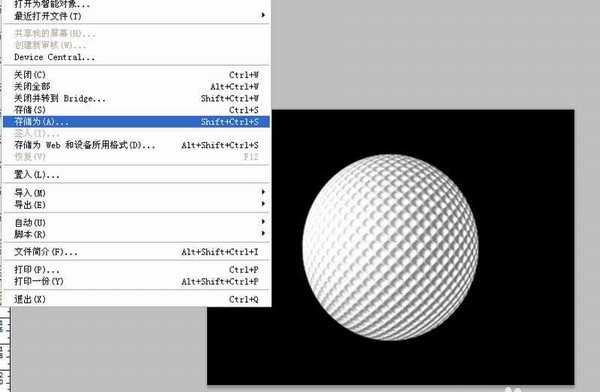The width and height of the screenshot is (600, 392).
Task: Click 退出(X) to quit
Action: click(x=136, y=299)
